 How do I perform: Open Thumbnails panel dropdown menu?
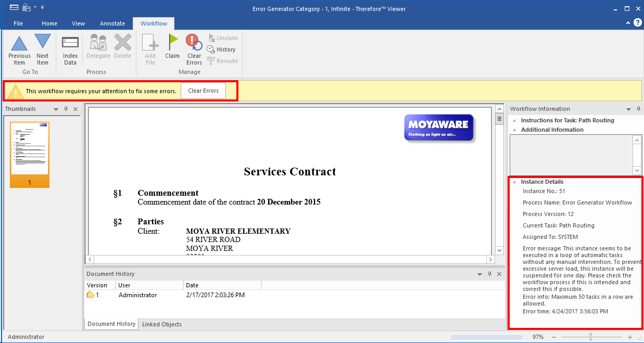click(55, 109)
